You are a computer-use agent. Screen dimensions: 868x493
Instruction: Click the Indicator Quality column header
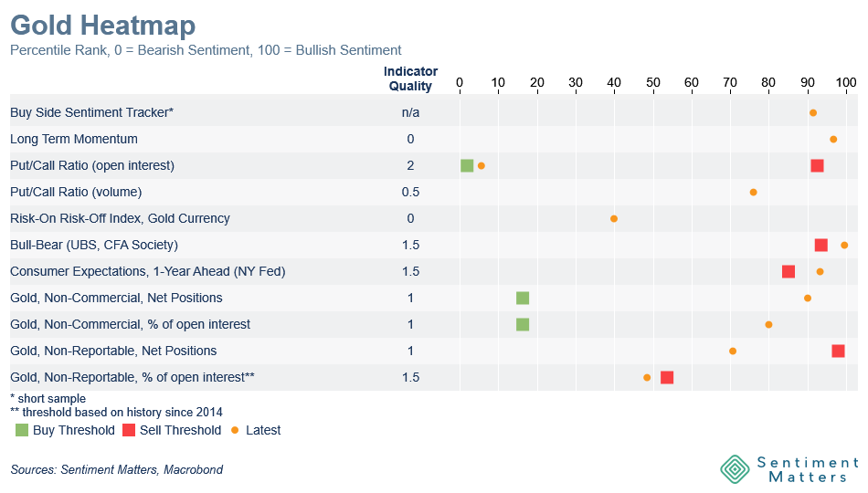[x=410, y=79]
